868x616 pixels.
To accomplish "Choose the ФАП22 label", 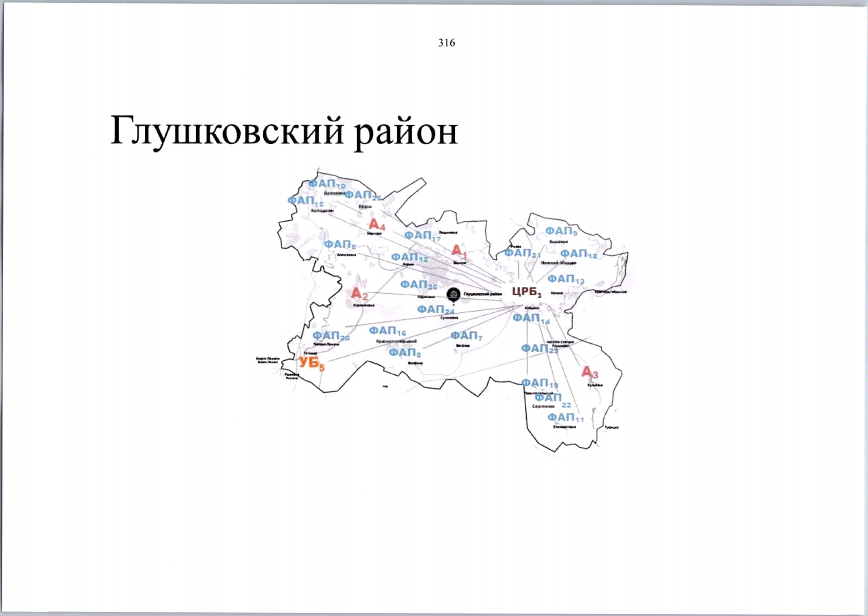I will tap(553, 400).
